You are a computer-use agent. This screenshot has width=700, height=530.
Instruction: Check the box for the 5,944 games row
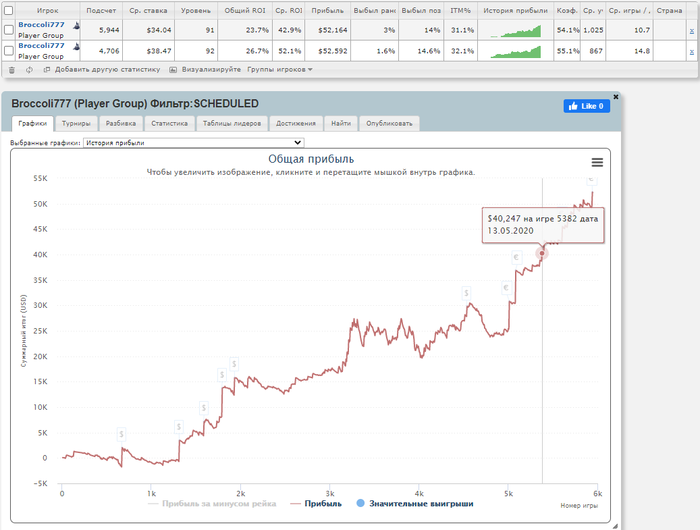pyautogui.click(x=8, y=30)
